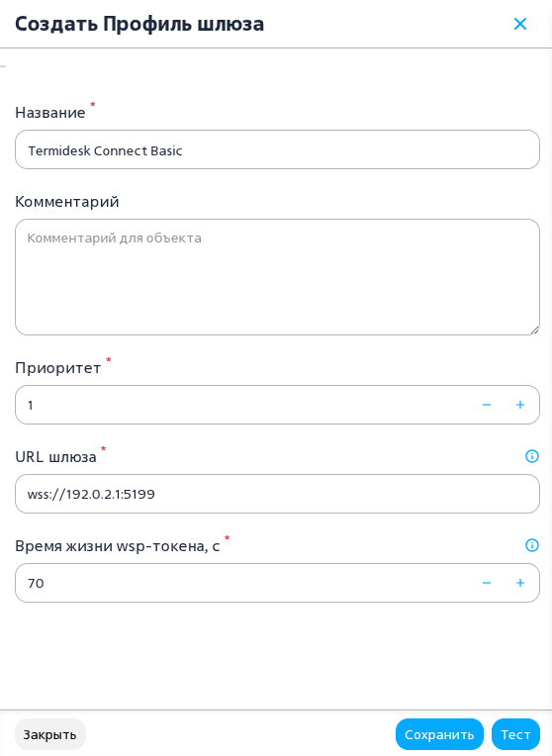
Task: Click the Комментарий label text
Action: (67, 202)
